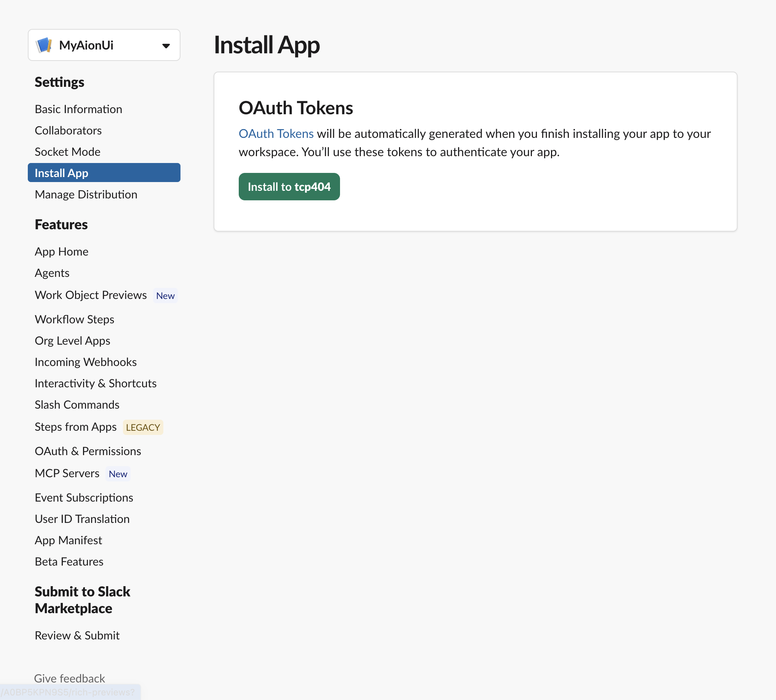
Task: Click LEGACY badge beside Steps from Apps
Action: [143, 428]
